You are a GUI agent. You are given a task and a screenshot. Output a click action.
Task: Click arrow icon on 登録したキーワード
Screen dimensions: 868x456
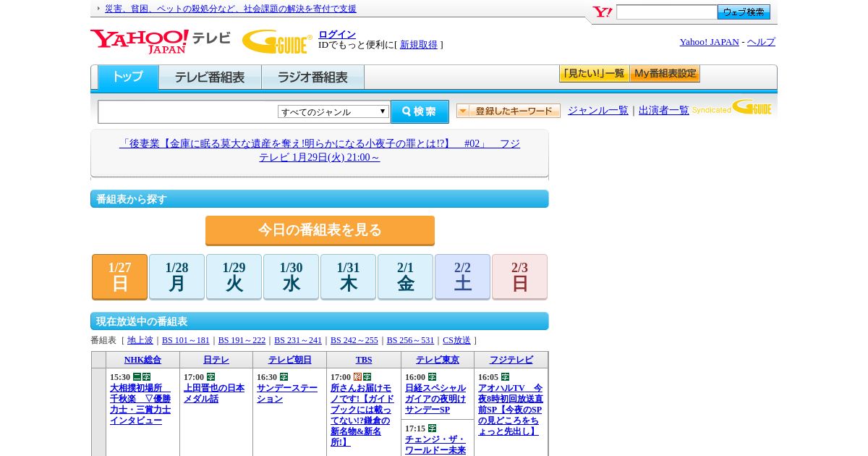coord(463,111)
